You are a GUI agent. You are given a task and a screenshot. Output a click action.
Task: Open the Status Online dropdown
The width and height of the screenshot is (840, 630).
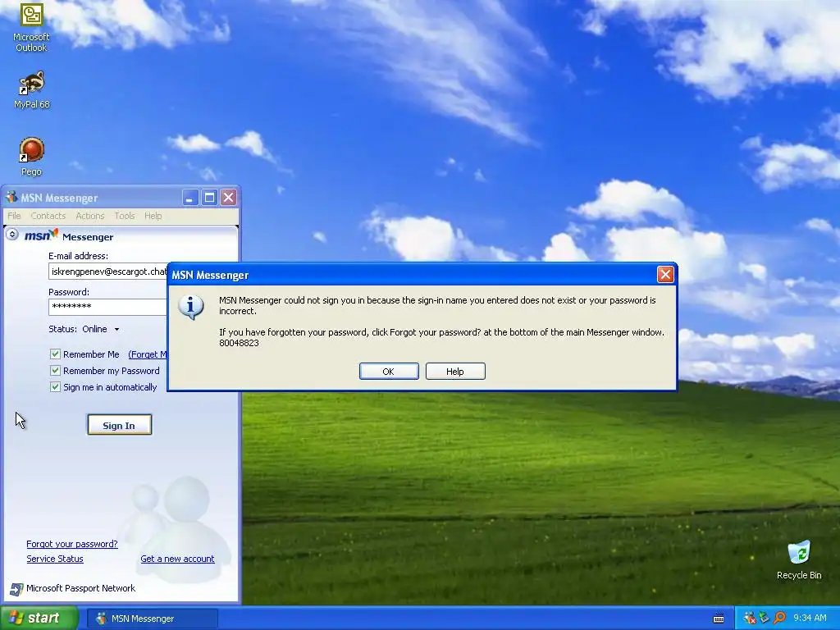(101, 329)
